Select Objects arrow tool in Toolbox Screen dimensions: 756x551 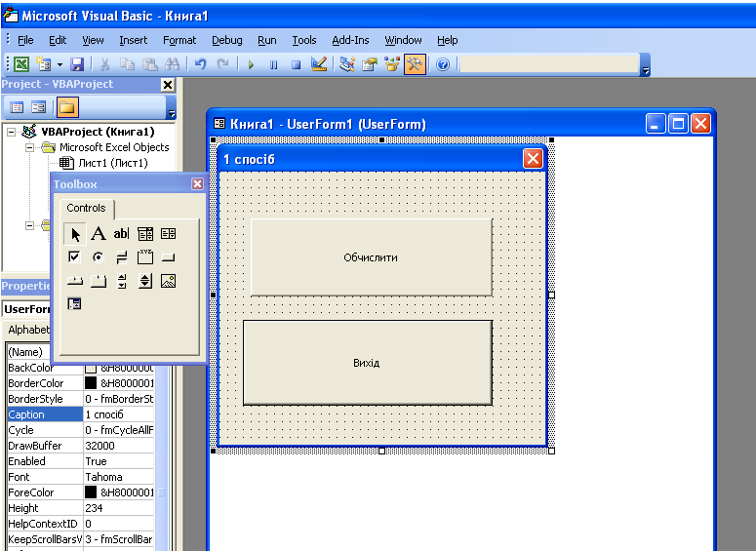point(75,234)
